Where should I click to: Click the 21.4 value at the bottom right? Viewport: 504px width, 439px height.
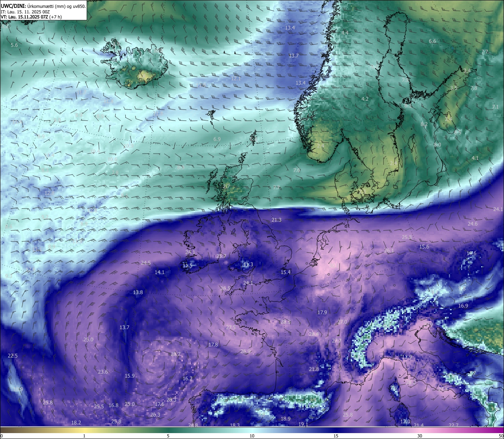(419, 425)
